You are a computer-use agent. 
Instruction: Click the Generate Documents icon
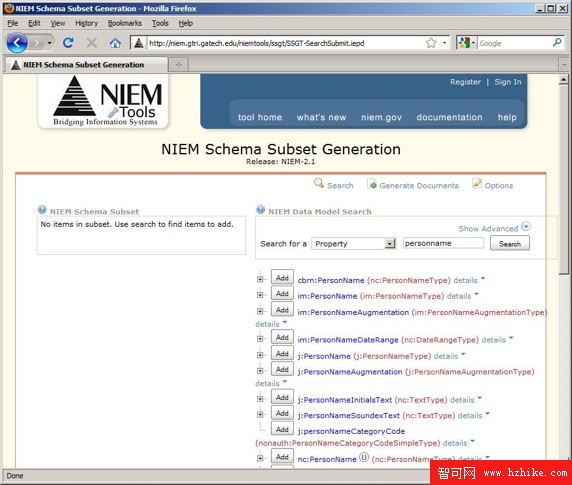coord(372,183)
